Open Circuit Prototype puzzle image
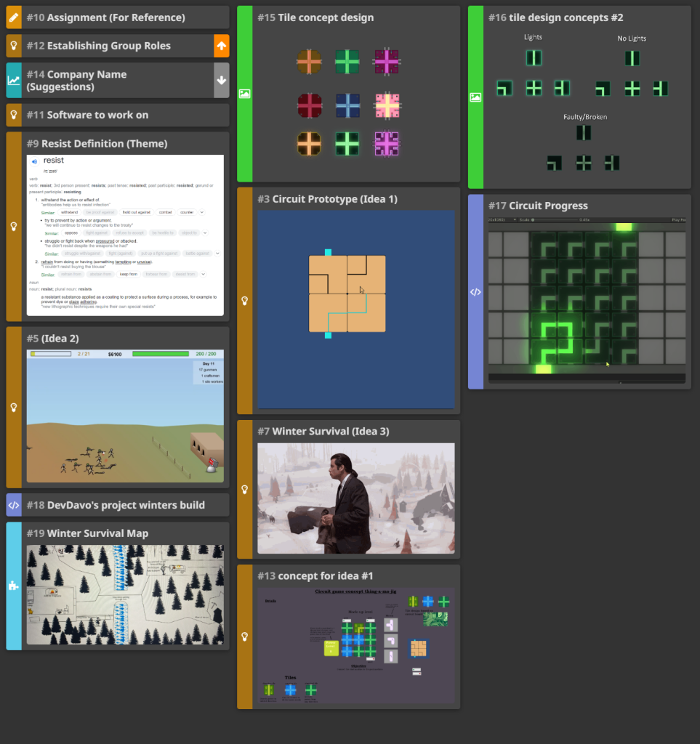Screen dimensions: 700x744 [x=356, y=310]
